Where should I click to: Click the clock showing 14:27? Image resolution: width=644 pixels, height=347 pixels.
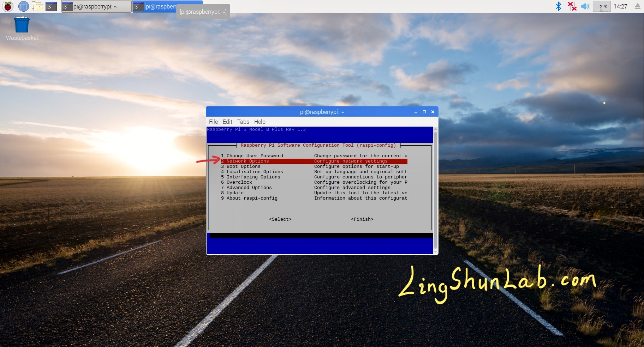click(620, 6)
